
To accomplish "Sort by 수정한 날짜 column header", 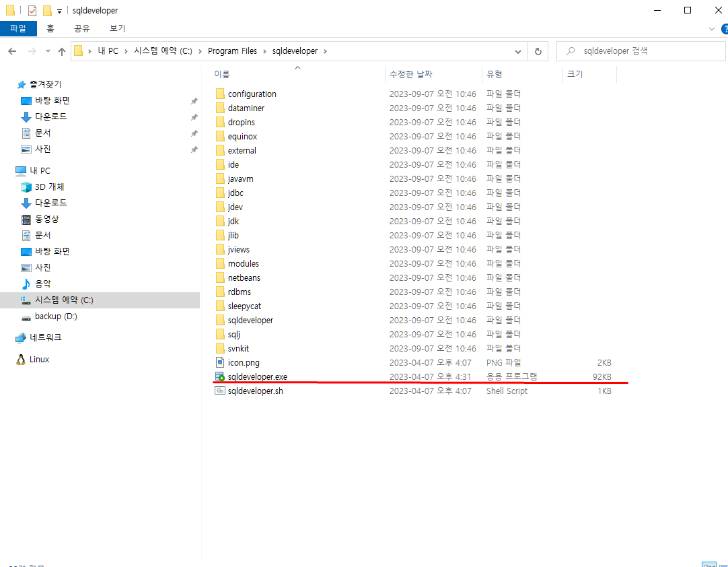I will click(411, 74).
